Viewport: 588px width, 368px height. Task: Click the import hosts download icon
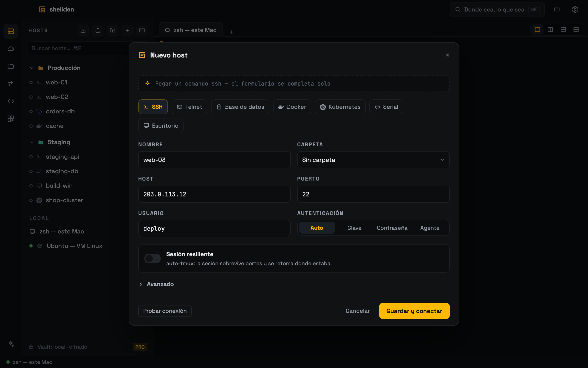(83, 30)
